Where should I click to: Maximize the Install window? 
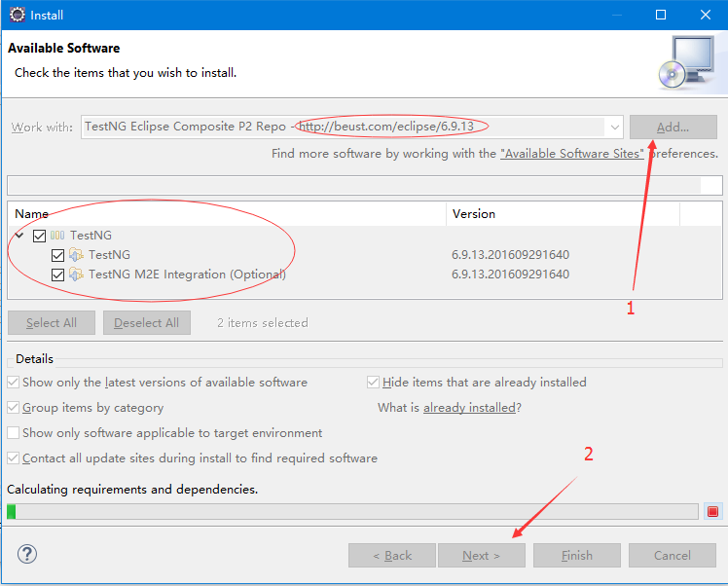[661, 15]
